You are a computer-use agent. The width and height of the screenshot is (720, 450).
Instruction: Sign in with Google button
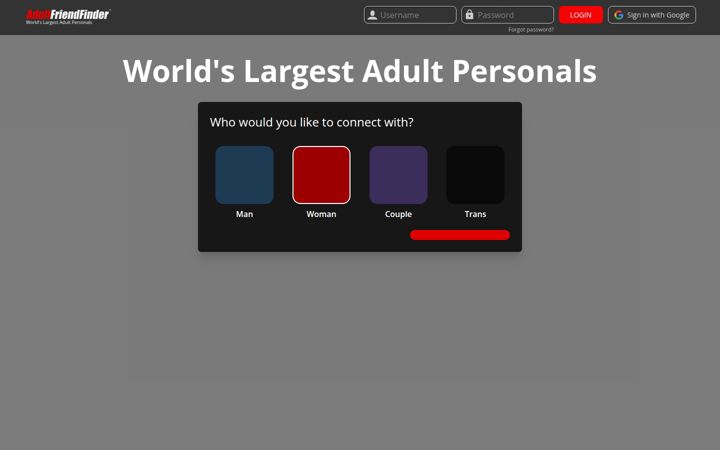coord(652,15)
